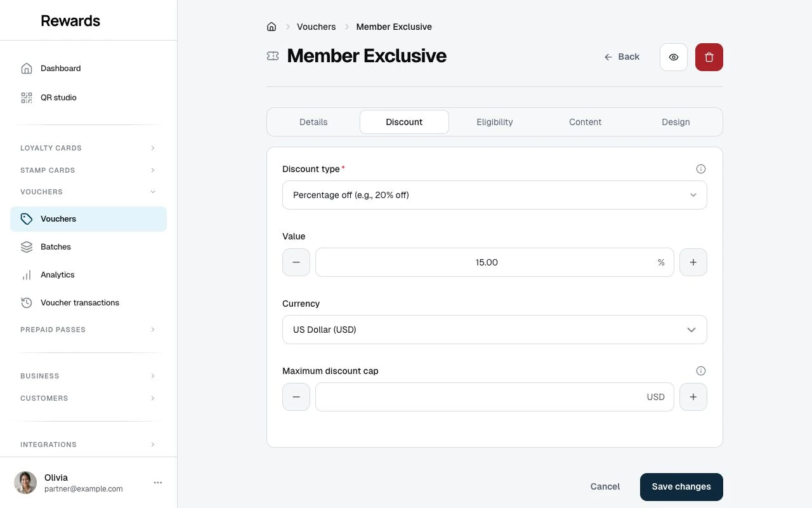This screenshot has width=812, height=508.
Task: Click the ticket icon beside Member Exclusive title
Action: pyautogui.click(x=273, y=57)
